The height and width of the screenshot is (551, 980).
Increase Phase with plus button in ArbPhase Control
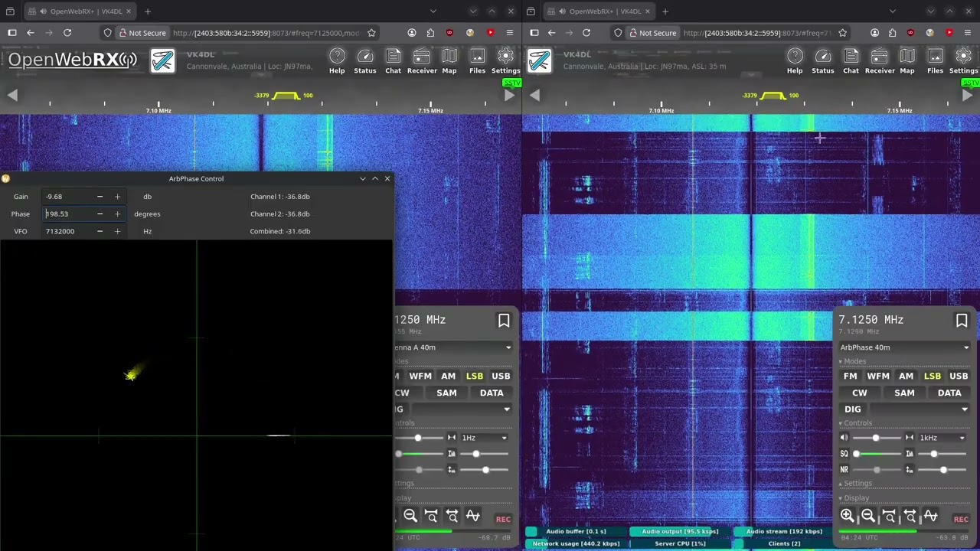click(117, 214)
